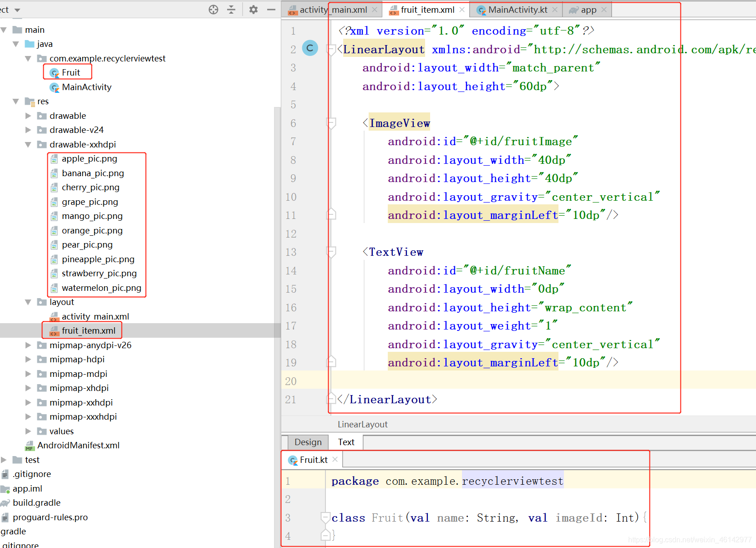Close the Fruit.kt tab
This screenshot has width=756, height=548.
[335, 460]
